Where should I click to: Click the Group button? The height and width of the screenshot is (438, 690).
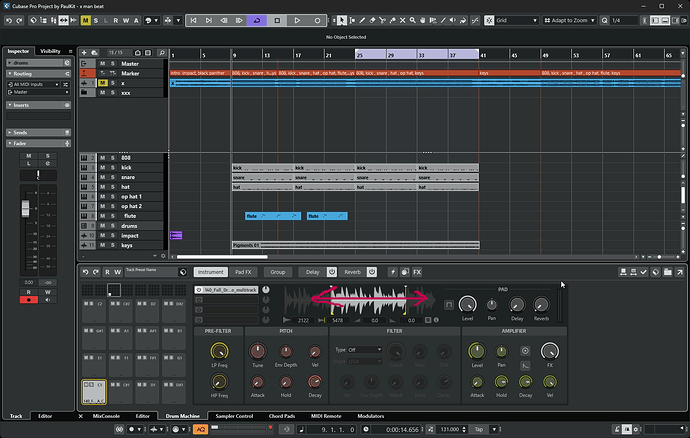point(278,272)
